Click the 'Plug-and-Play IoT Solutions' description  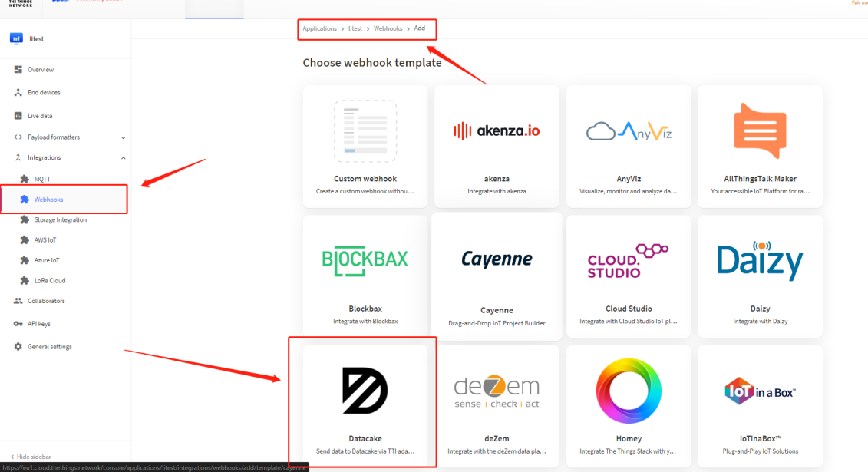(760, 451)
